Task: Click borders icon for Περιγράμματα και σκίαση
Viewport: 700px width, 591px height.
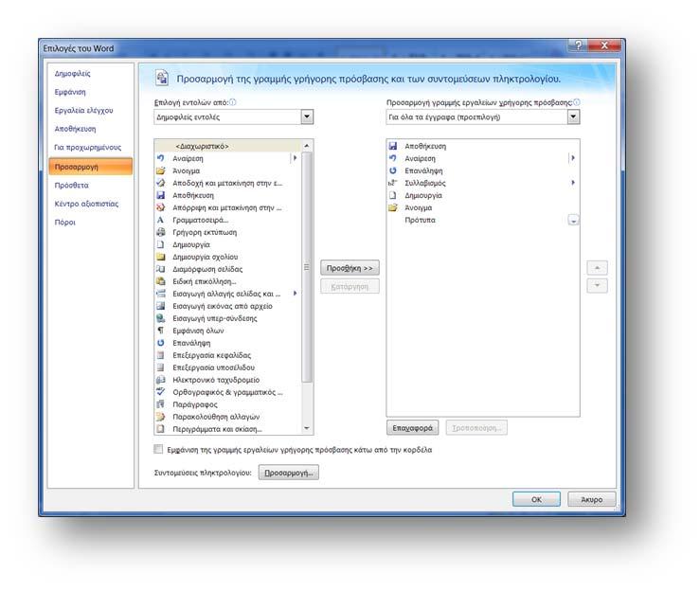Action: 161,429
